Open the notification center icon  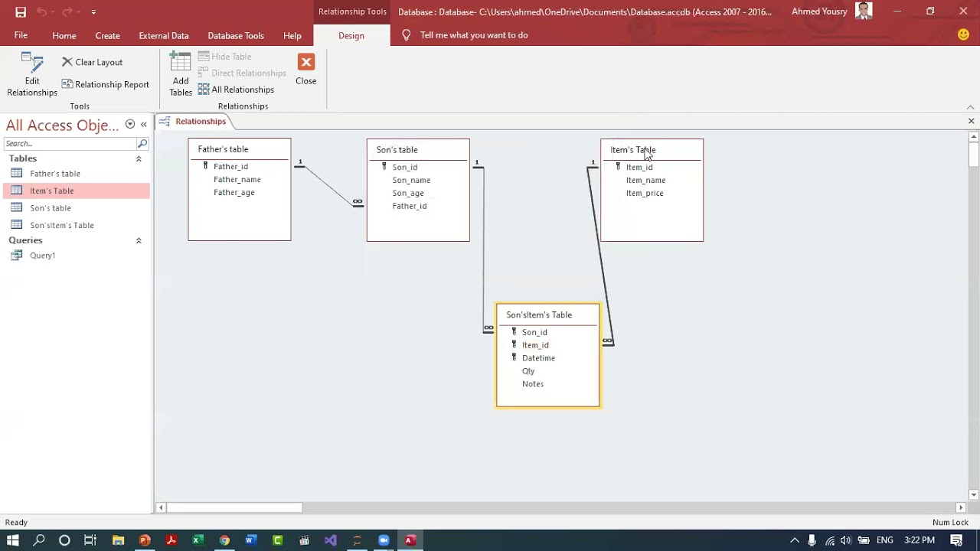pyautogui.click(x=956, y=540)
